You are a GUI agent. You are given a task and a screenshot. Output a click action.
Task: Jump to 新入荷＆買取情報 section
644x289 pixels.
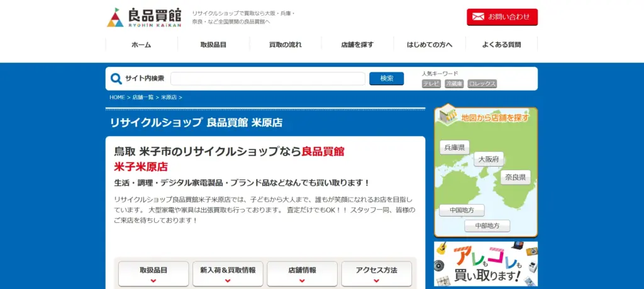(x=228, y=274)
